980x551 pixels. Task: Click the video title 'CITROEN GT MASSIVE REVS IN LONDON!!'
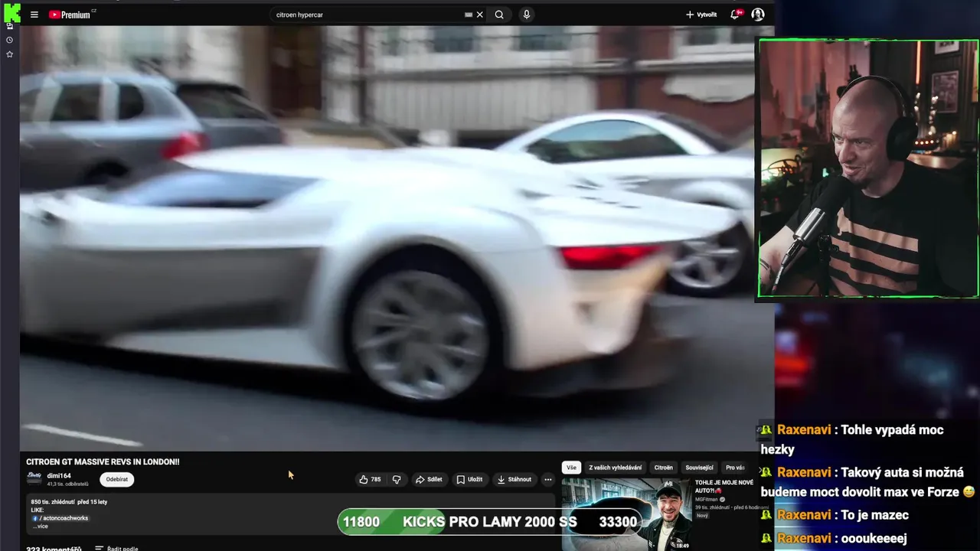[x=103, y=462]
